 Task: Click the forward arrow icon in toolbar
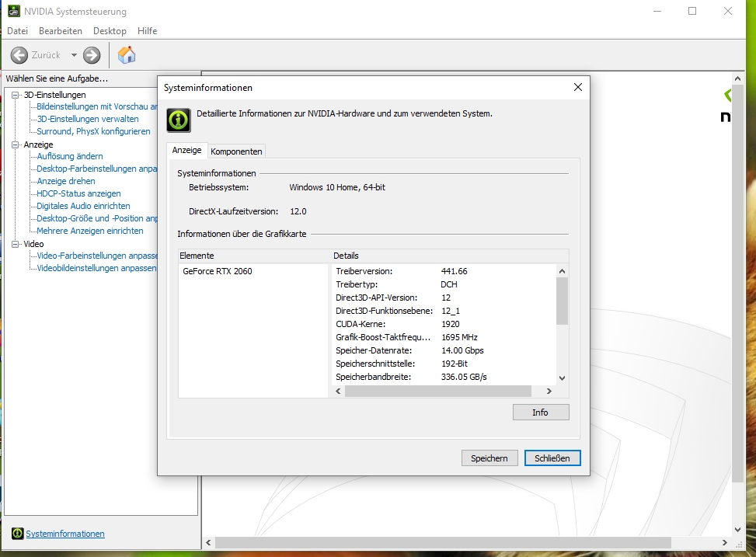tap(92, 55)
